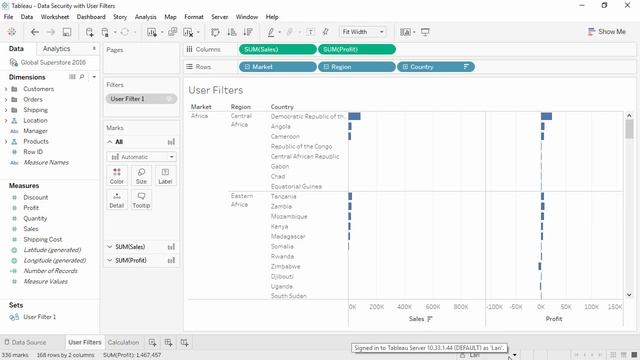Click the highlight pen icon

[271, 32]
